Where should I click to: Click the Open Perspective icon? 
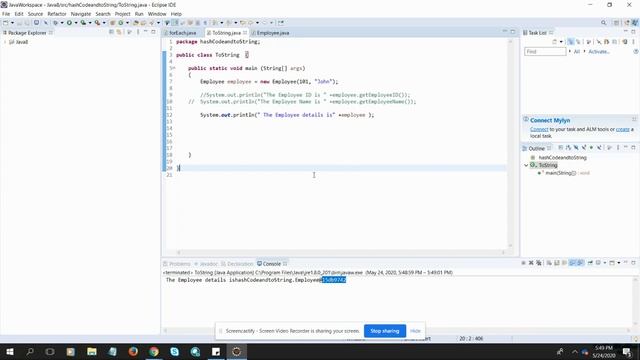(617, 23)
